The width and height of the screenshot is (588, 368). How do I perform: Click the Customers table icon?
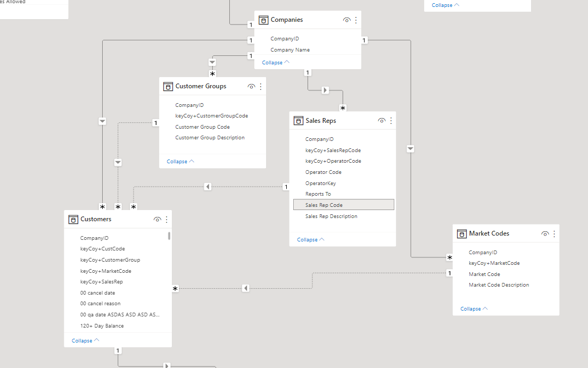73,219
